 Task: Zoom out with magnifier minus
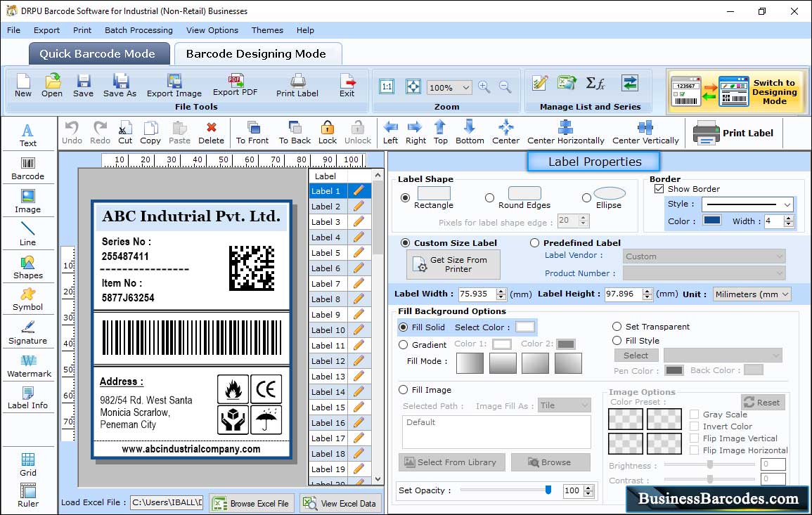(505, 87)
